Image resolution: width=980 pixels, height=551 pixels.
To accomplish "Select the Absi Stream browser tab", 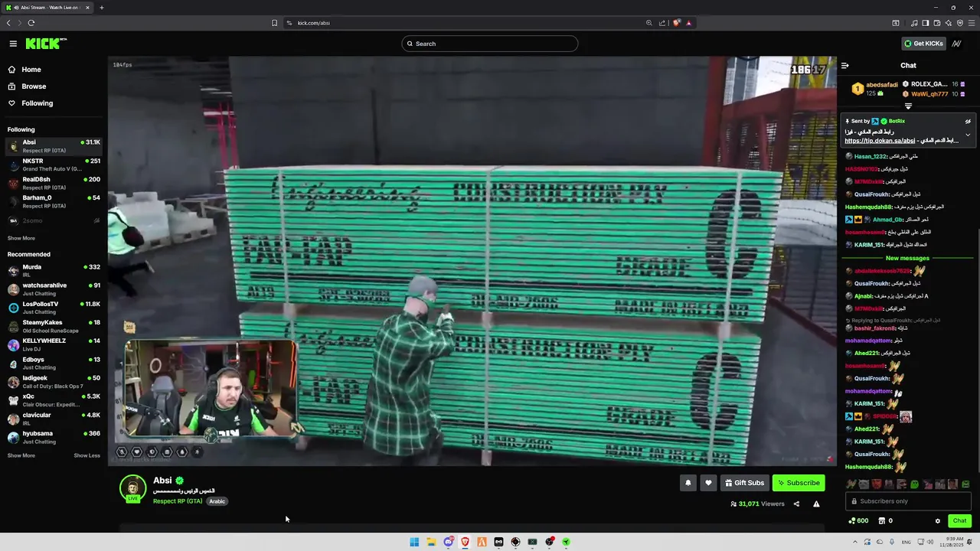I will click(x=47, y=8).
